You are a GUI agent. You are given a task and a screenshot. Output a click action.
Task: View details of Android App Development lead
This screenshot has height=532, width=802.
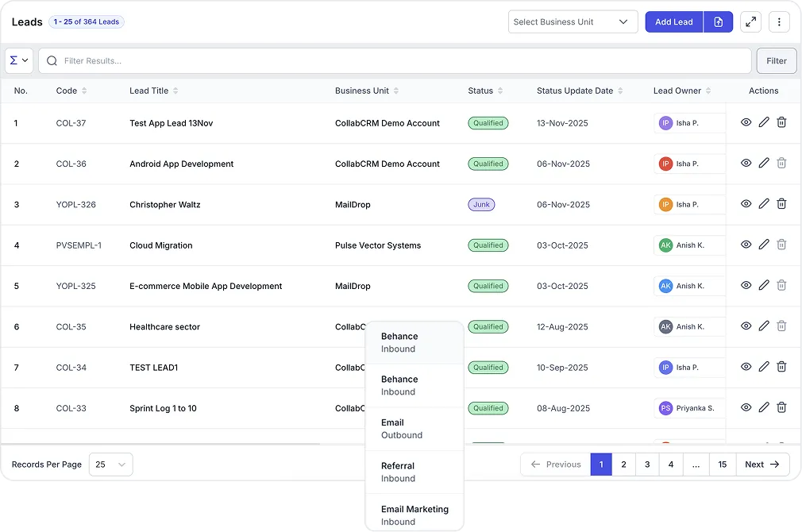(746, 164)
